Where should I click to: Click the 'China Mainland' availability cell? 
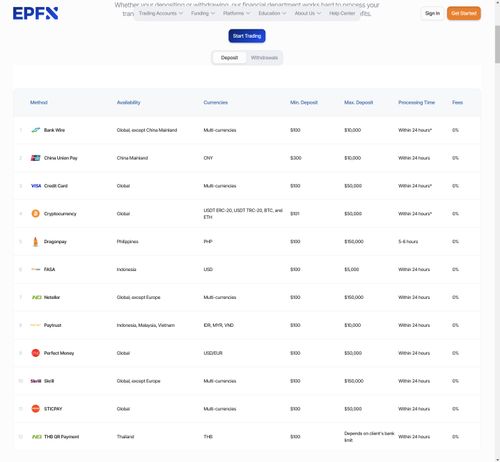[132, 158]
